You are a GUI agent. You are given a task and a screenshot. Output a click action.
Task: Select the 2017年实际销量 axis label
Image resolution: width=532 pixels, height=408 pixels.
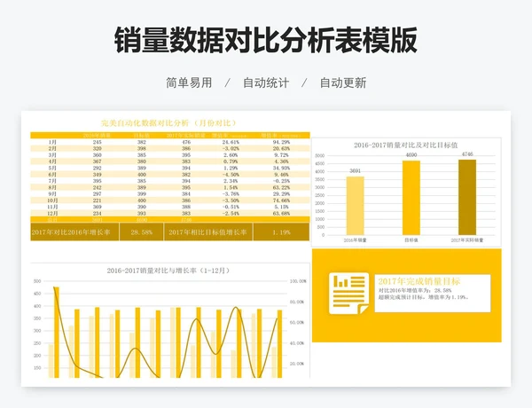click(x=467, y=240)
